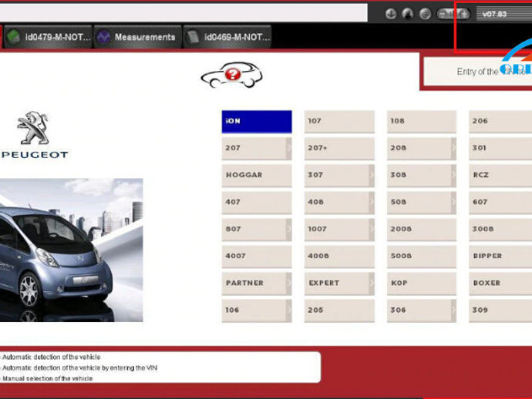This screenshot has width=532, height=399.
Task: Select Automatic detection by entering the VIN
Action: [79, 368]
